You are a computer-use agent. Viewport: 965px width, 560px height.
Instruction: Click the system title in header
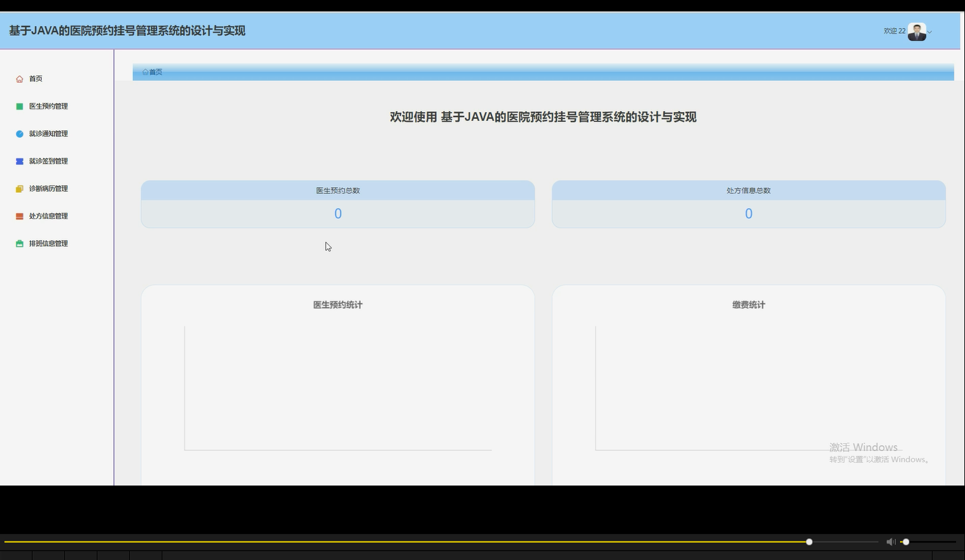(x=127, y=31)
